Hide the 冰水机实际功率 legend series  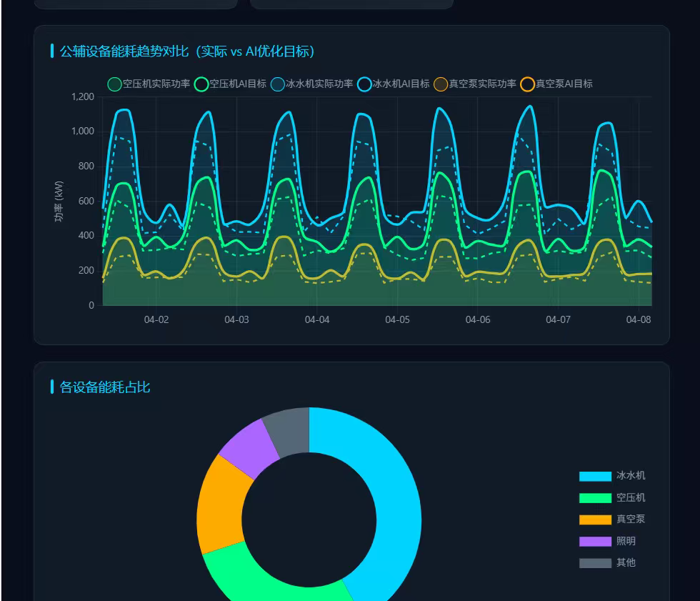point(312,84)
